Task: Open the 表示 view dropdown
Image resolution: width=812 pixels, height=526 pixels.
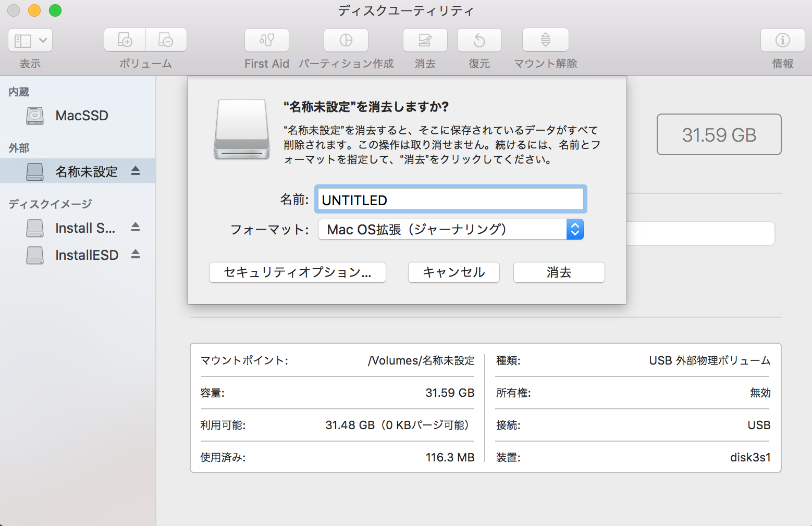Action: (30, 40)
